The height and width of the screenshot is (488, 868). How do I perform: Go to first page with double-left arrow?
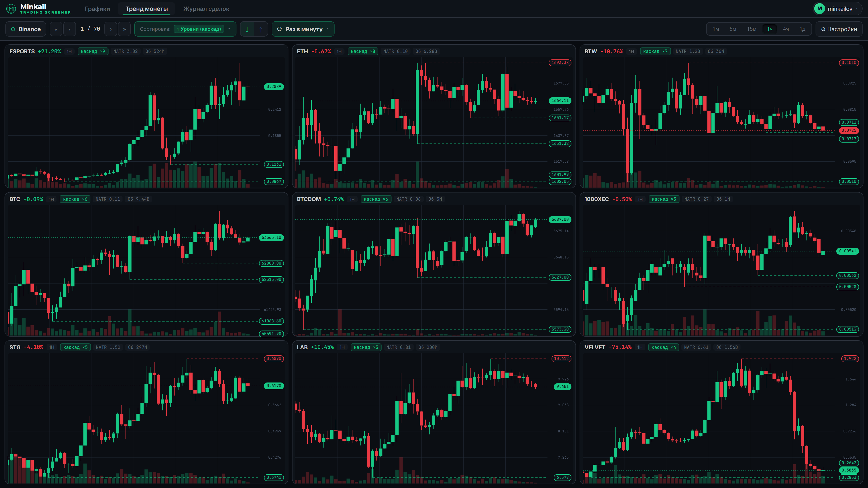click(56, 29)
